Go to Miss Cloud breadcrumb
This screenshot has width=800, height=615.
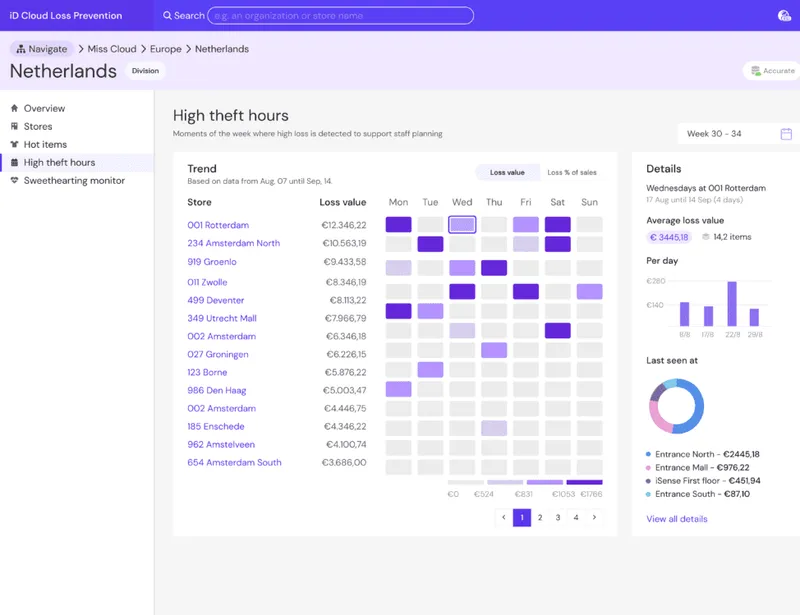click(112, 49)
